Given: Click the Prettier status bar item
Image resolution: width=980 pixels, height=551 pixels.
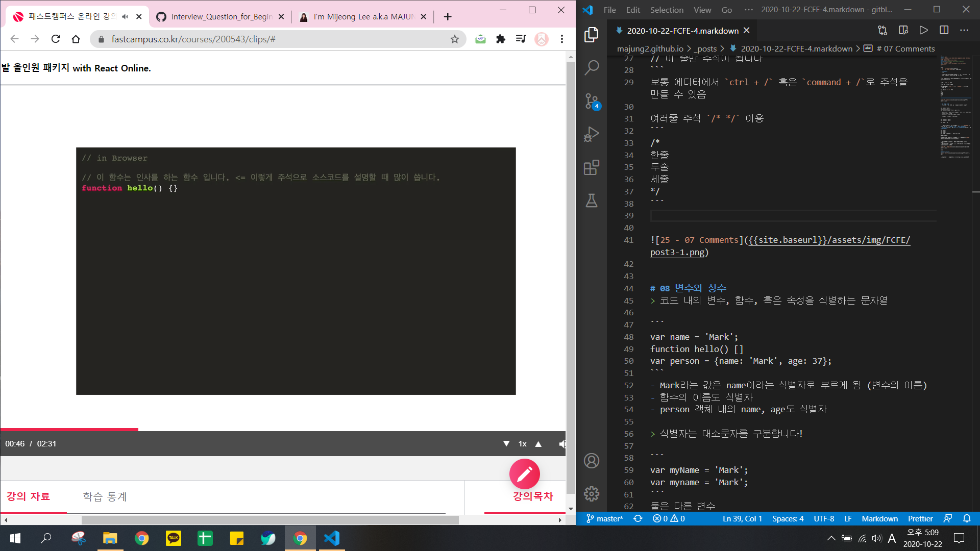Looking at the screenshot, I should (920, 518).
